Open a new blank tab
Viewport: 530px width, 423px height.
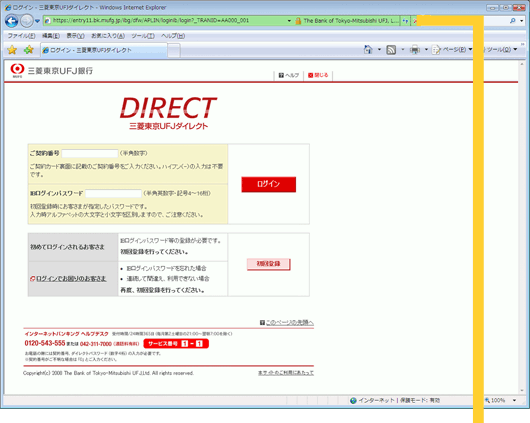(174, 50)
